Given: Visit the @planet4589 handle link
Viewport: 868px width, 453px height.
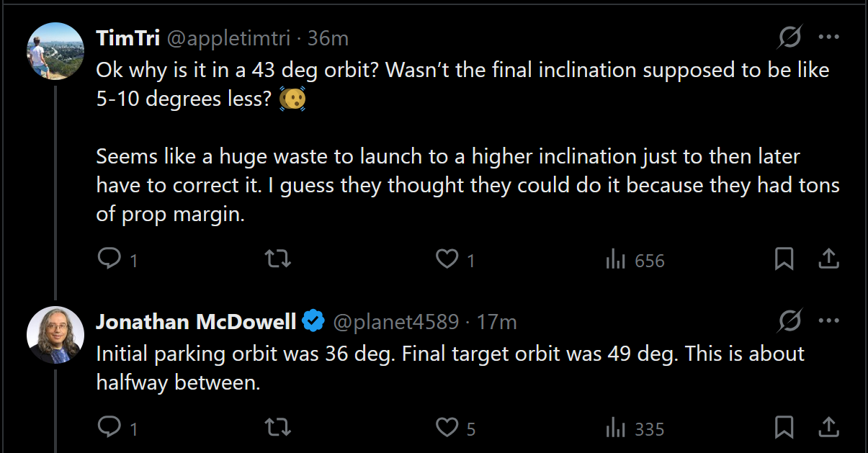Looking at the screenshot, I should tap(394, 321).
